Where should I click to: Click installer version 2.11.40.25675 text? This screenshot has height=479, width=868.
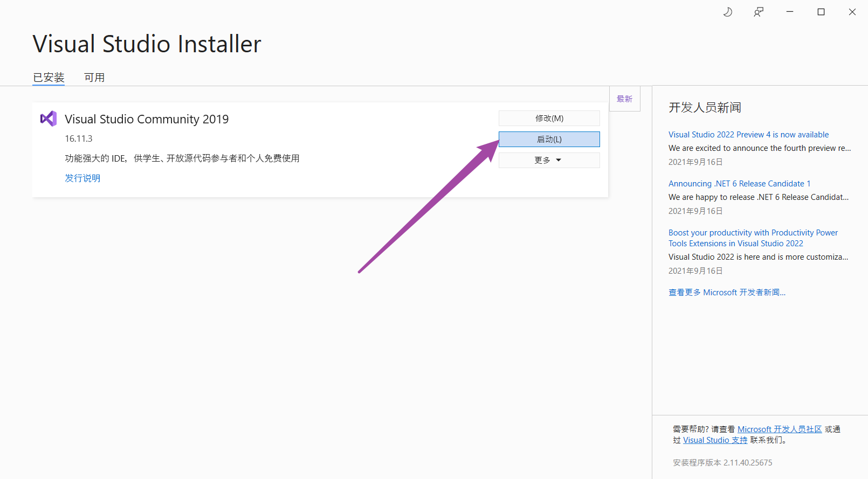point(722,463)
